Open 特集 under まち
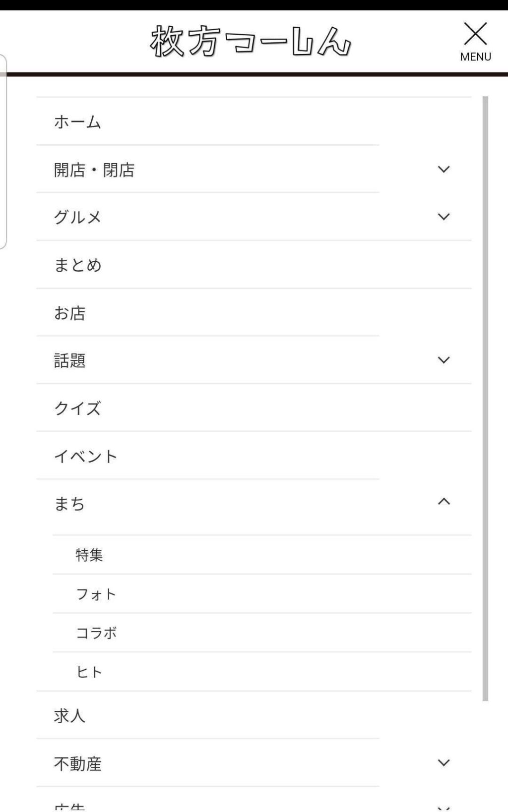The image size is (508, 812). (x=89, y=555)
